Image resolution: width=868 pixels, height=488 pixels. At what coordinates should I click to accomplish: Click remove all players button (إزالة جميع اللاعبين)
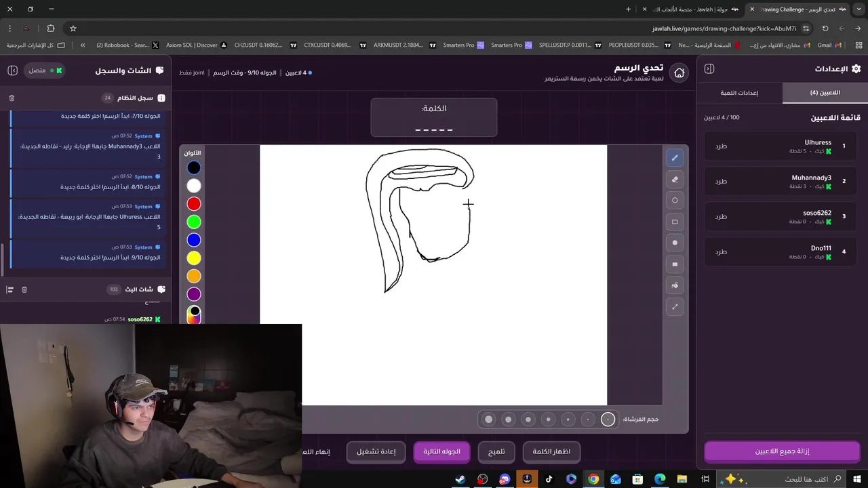coord(782,451)
